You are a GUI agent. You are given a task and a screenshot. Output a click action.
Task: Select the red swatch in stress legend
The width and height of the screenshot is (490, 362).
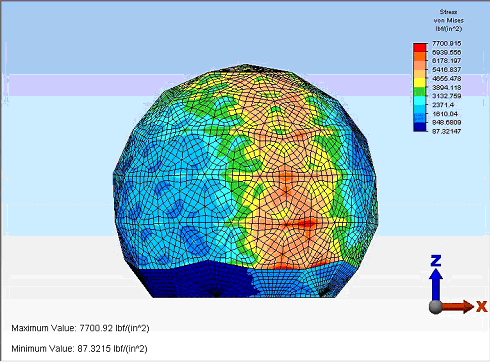click(x=420, y=47)
